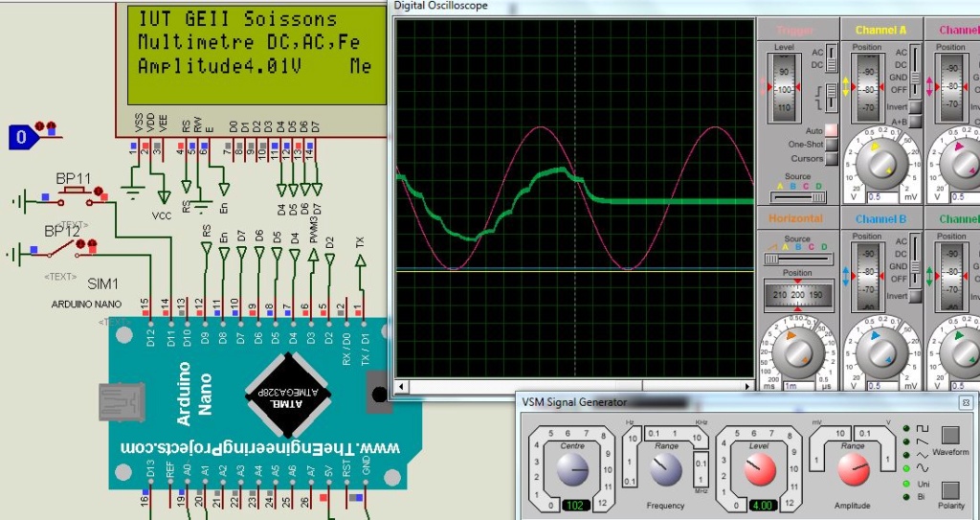Click the Frequency Range knob

pos(666,468)
